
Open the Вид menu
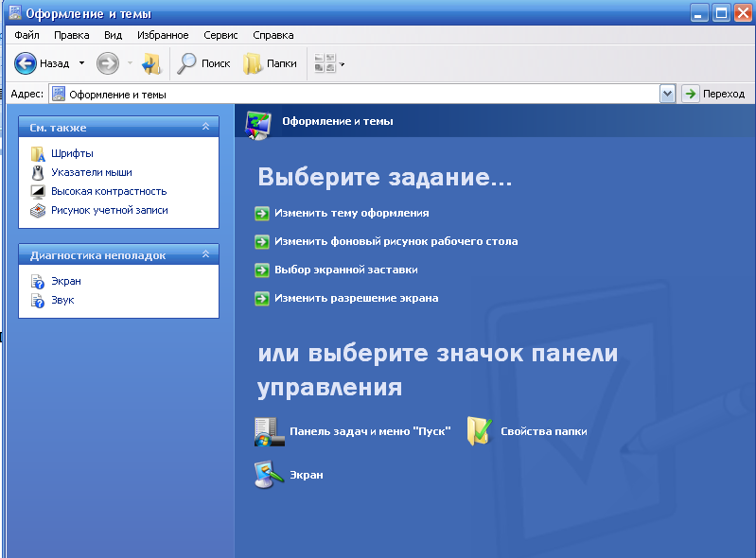point(113,35)
